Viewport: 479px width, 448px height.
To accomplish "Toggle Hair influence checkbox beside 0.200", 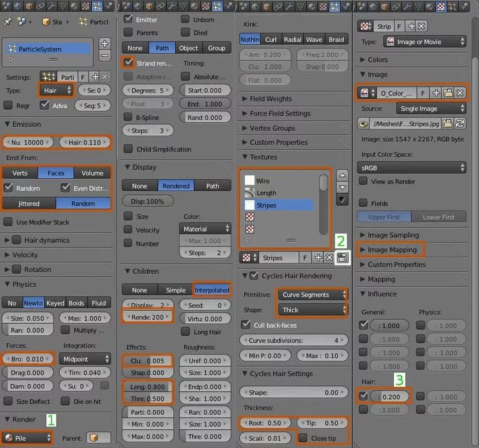I will (x=363, y=396).
